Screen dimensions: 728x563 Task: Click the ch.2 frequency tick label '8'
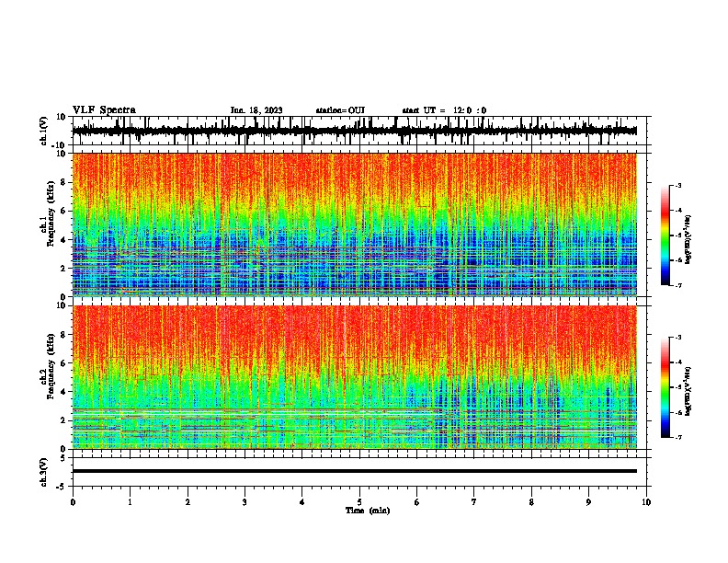pos(63,335)
